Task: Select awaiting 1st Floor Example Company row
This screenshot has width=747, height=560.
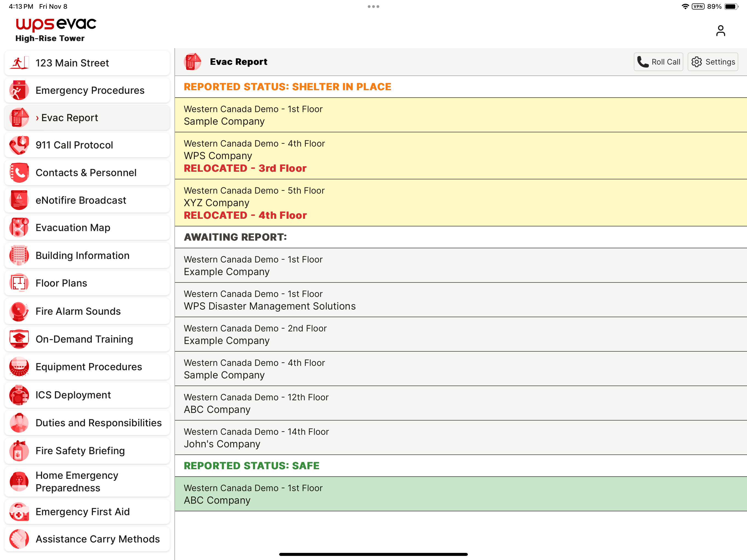Action: (461, 266)
